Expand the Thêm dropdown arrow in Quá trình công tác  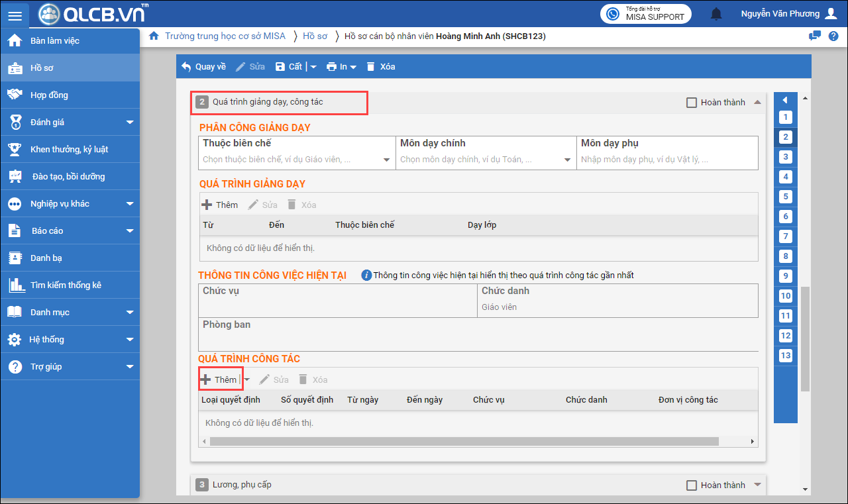coord(247,379)
